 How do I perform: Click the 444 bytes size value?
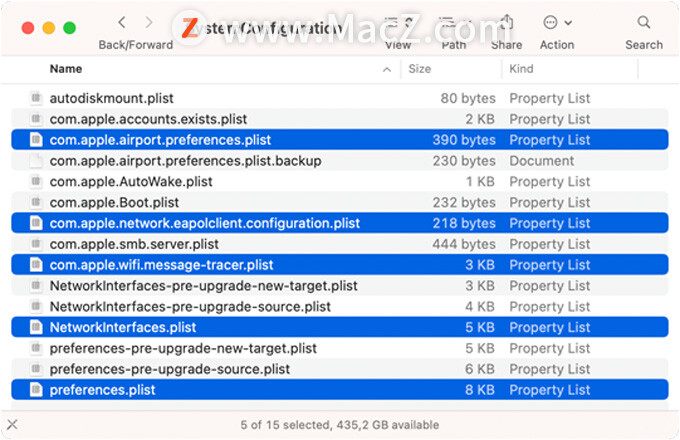(x=464, y=244)
